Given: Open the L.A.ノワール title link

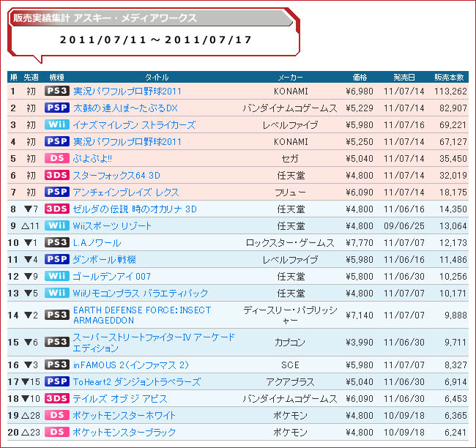Looking at the screenshot, I should [x=97, y=243].
